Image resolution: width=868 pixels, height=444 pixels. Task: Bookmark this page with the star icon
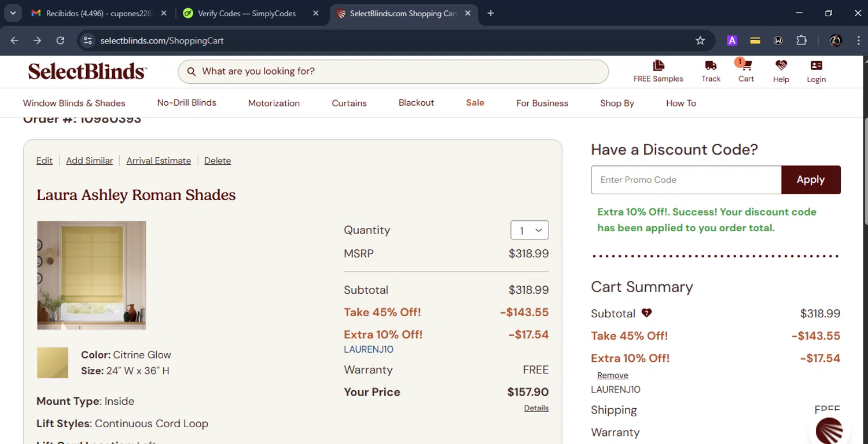click(700, 40)
